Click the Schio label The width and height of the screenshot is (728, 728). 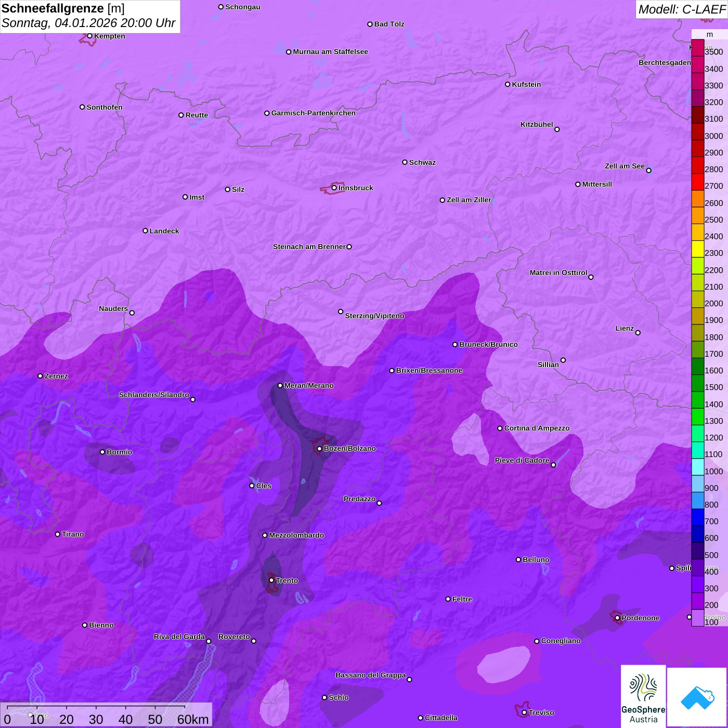(x=339, y=697)
